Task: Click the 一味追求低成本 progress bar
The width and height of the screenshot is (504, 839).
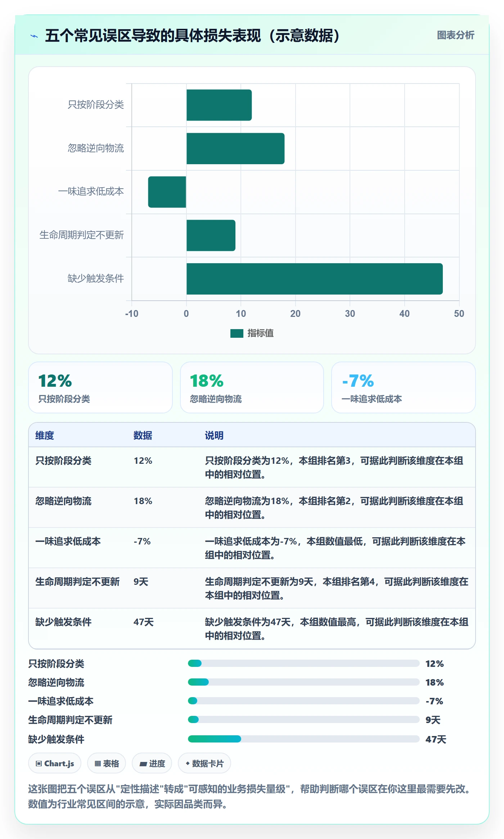Action: (x=304, y=701)
